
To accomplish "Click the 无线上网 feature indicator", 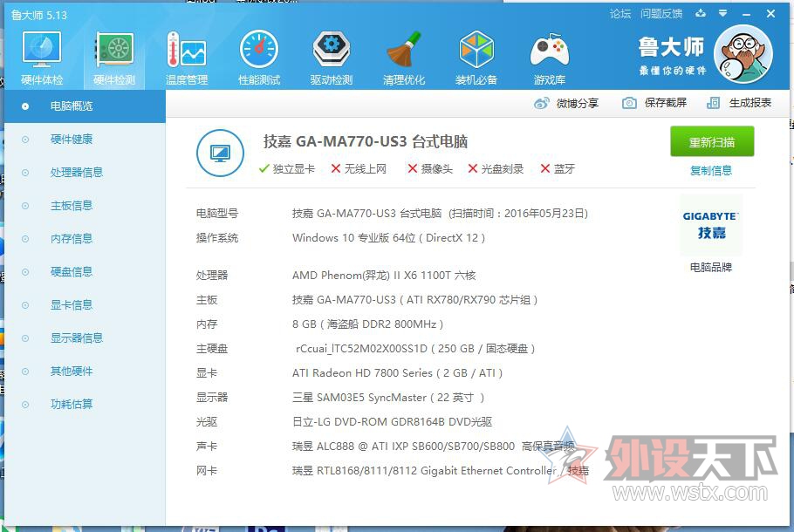I will pyautogui.click(x=359, y=169).
